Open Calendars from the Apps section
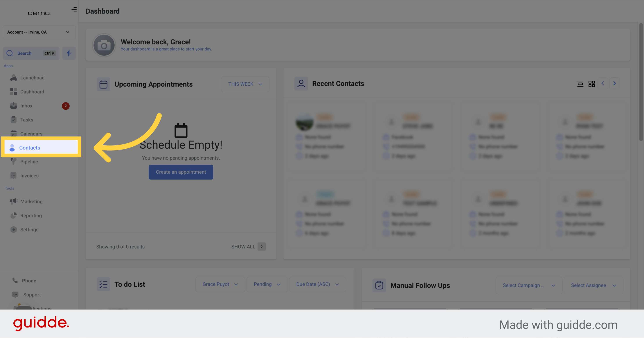The width and height of the screenshot is (644, 338). 31,133
